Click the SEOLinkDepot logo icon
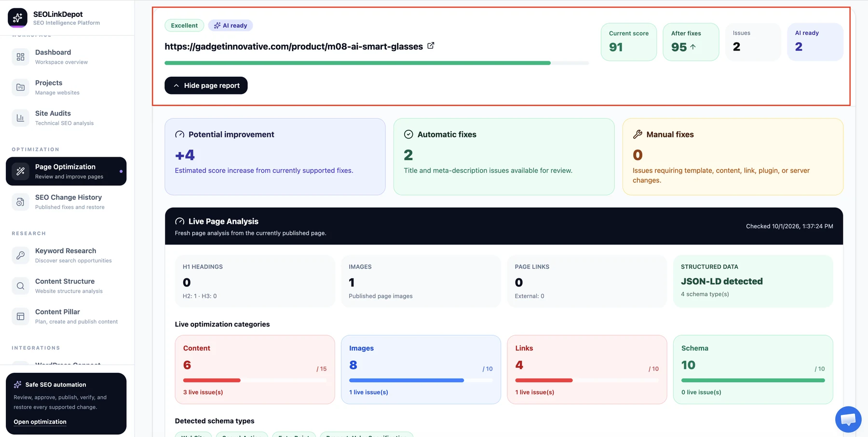 [x=17, y=18]
